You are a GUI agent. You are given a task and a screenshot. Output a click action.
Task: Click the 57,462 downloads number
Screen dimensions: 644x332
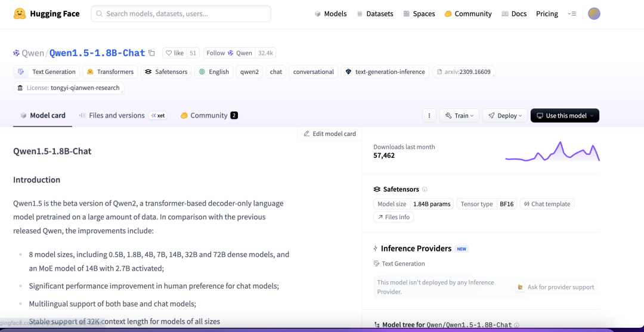pyautogui.click(x=384, y=156)
